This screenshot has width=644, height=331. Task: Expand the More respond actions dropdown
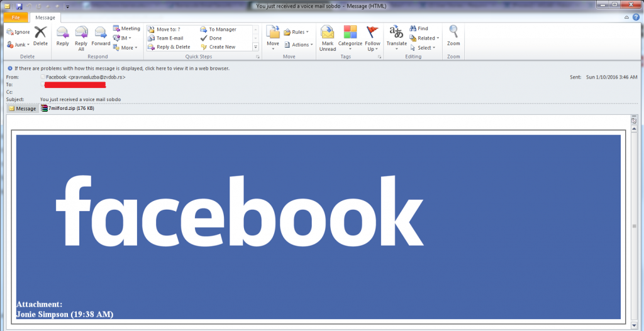pyautogui.click(x=125, y=48)
